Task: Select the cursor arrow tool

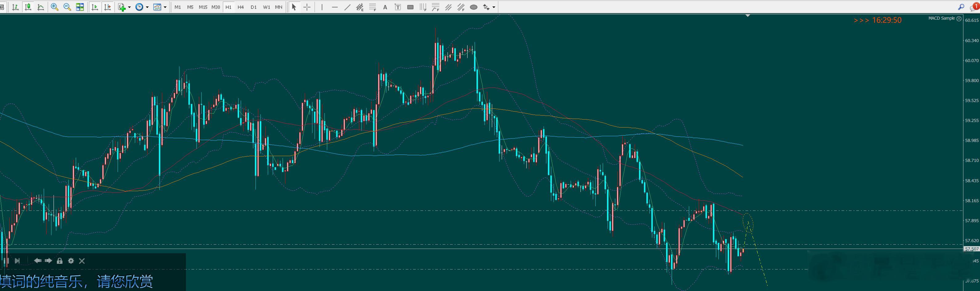Action: click(294, 7)
